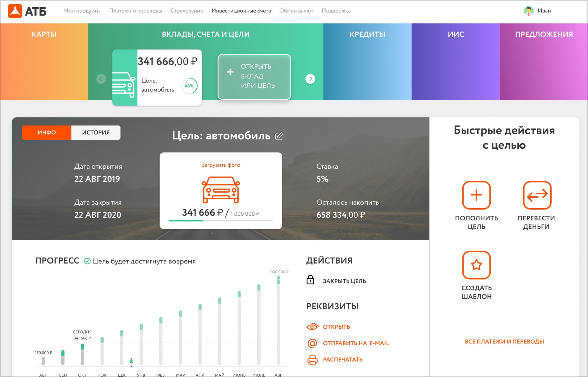
Task: Go to next goal with right chevron
Action: pos(310,79)
